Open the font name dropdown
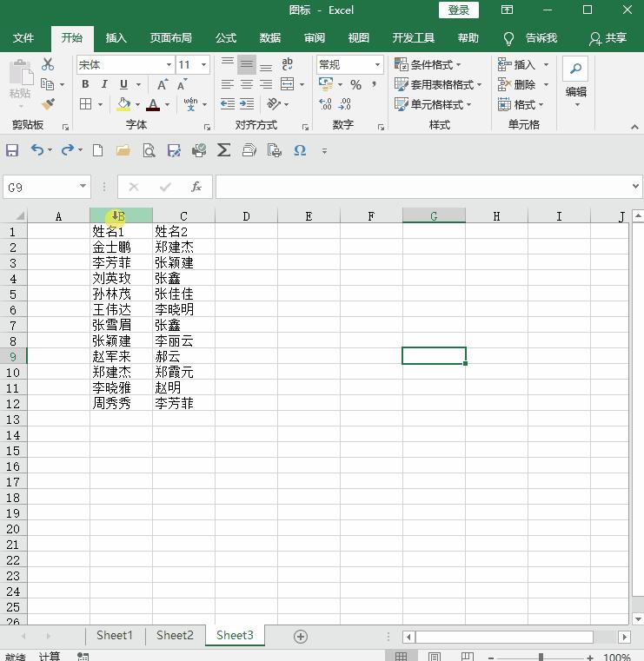Screen dimensions: 644x661 click(169, 64)
